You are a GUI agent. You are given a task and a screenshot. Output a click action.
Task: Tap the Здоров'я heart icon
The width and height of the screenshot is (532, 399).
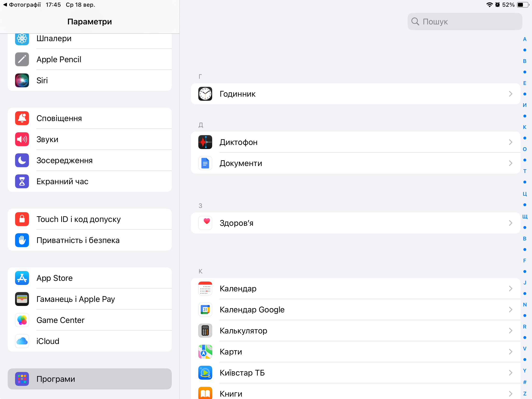tap(205, 223)
